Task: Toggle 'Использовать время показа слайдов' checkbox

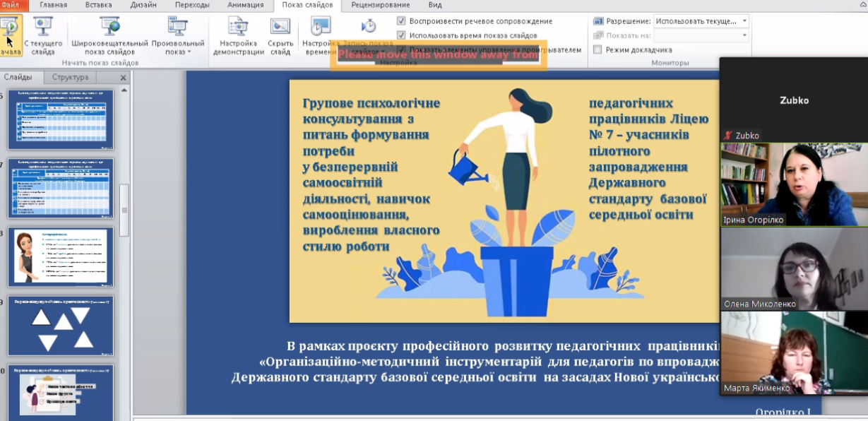Action: click(x=401, y=35)
